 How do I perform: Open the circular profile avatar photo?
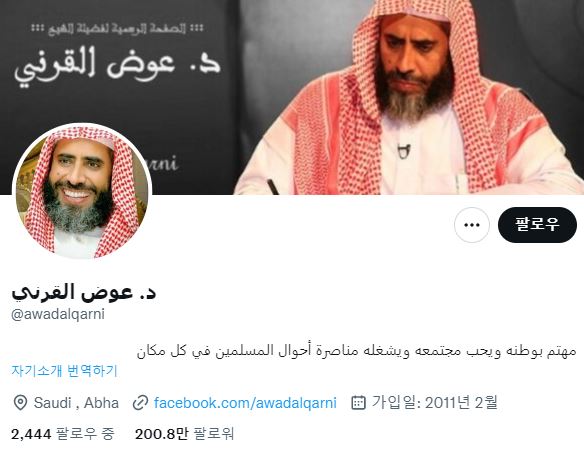(x=82, y=192)
